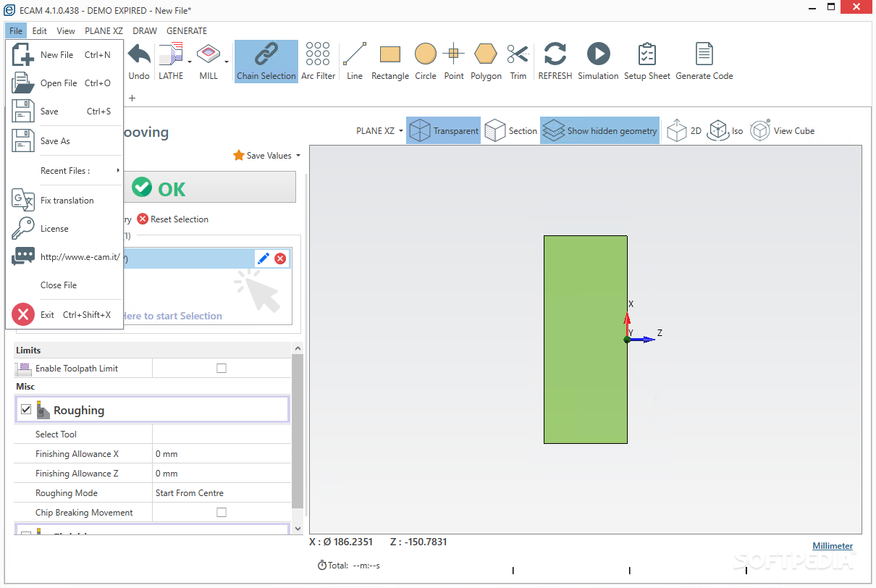Open the PLANE XZ view dropdown

pyautogui.click(x=379, y=131)
